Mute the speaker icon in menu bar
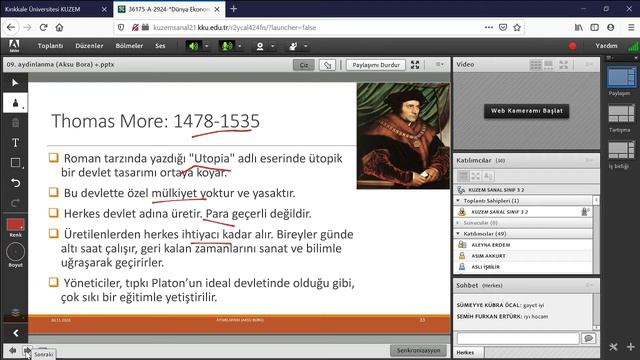This screenshot has height=360, width=640. click(193, 46)
